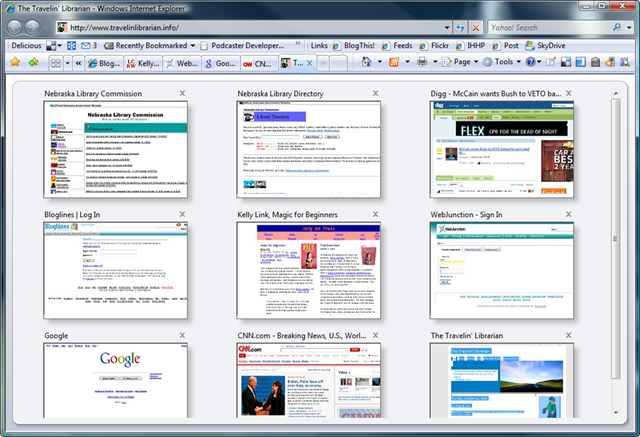
Task: Print with the printer icon
Action: click(422, 62)
